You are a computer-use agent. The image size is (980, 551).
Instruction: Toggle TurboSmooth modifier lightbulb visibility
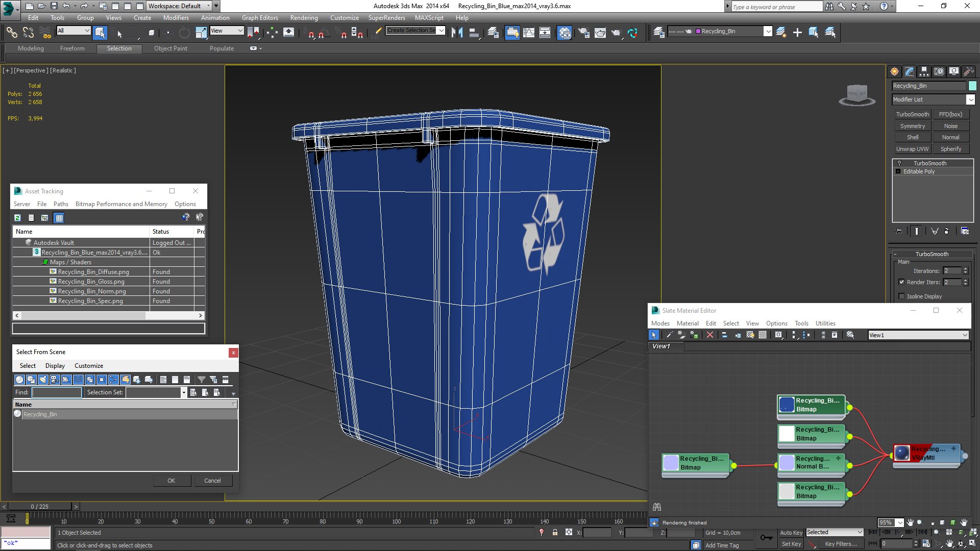(x=899, y=163)
